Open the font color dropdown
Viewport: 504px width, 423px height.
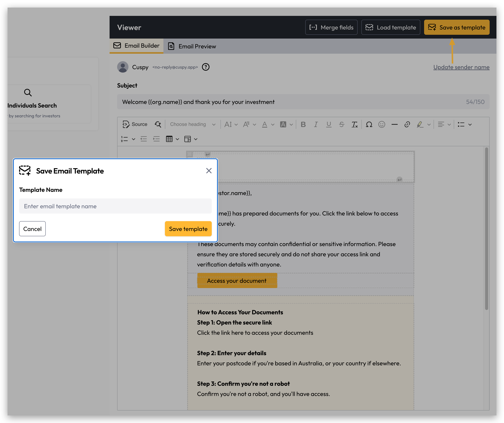268,124
